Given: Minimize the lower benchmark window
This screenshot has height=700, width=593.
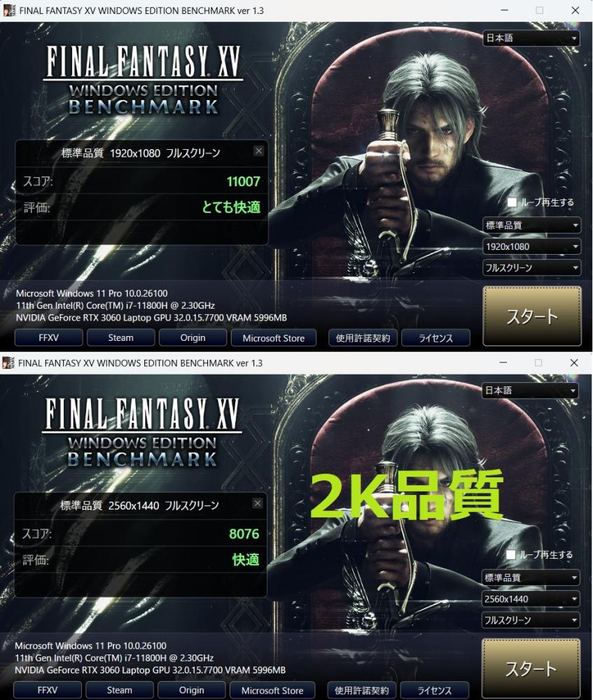Looking at the screenshot, I should [x=503, y=363].
